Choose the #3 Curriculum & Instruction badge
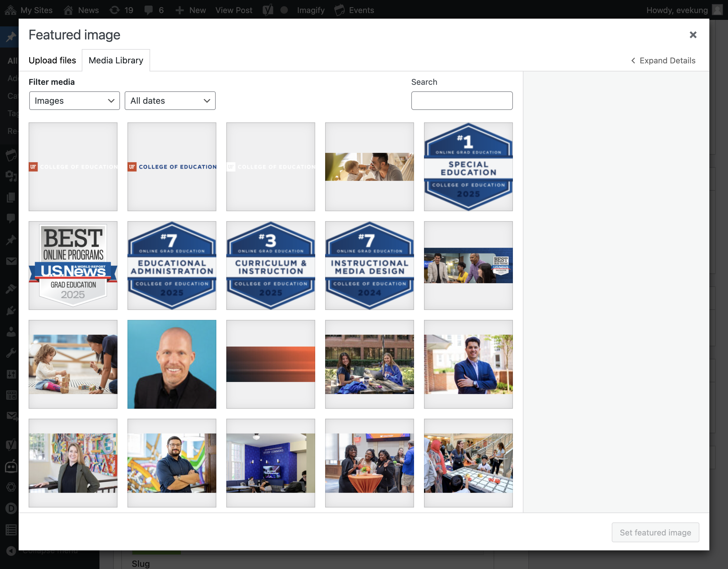The height and width of the screenshot is (569, 728). tap(271, 266)
